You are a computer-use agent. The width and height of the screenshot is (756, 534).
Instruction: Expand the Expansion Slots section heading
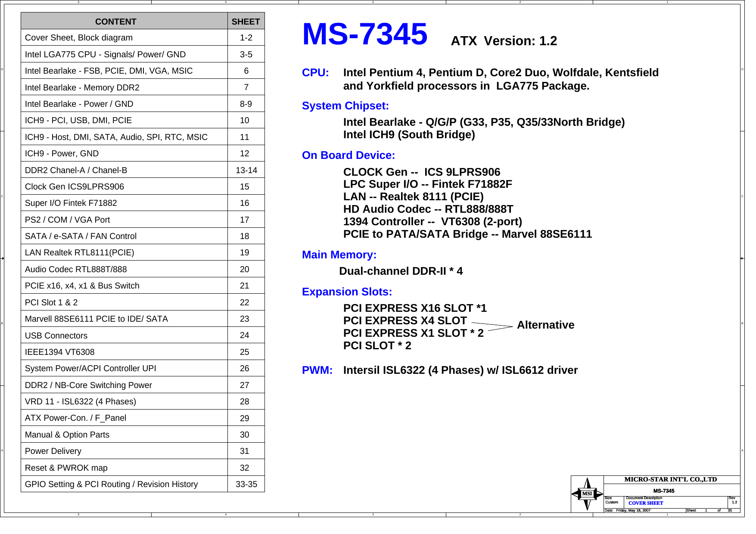[x=347, y=292]
